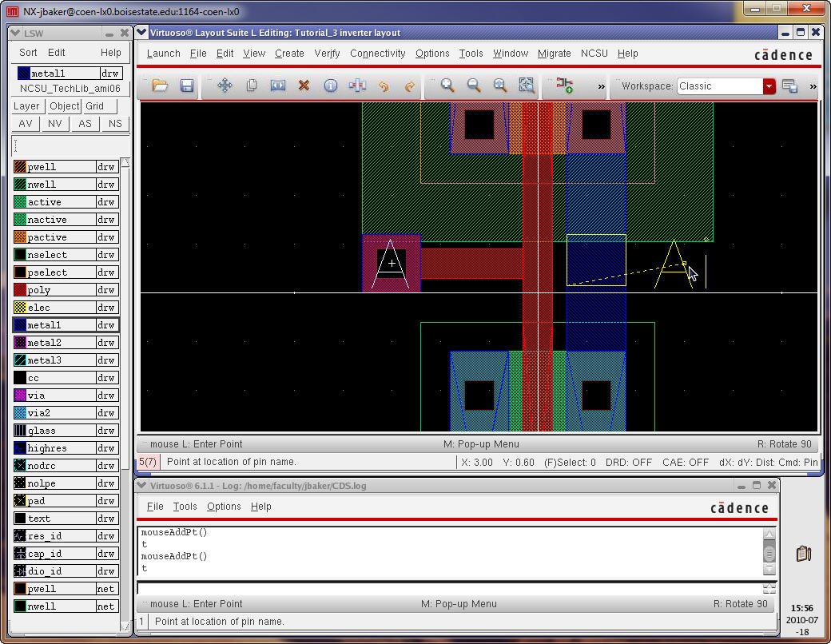Click the Grid button in LSW

click(95, 106)
